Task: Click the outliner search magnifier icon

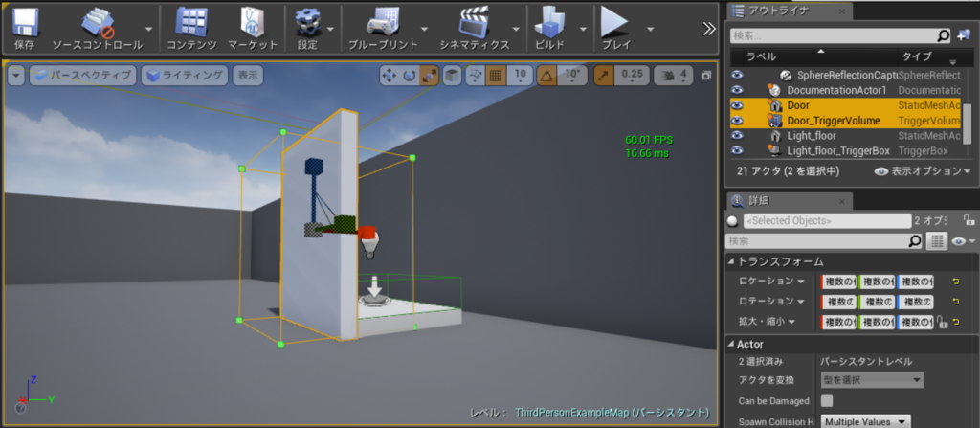Action: pyautogui.click(x=944, y=35)
